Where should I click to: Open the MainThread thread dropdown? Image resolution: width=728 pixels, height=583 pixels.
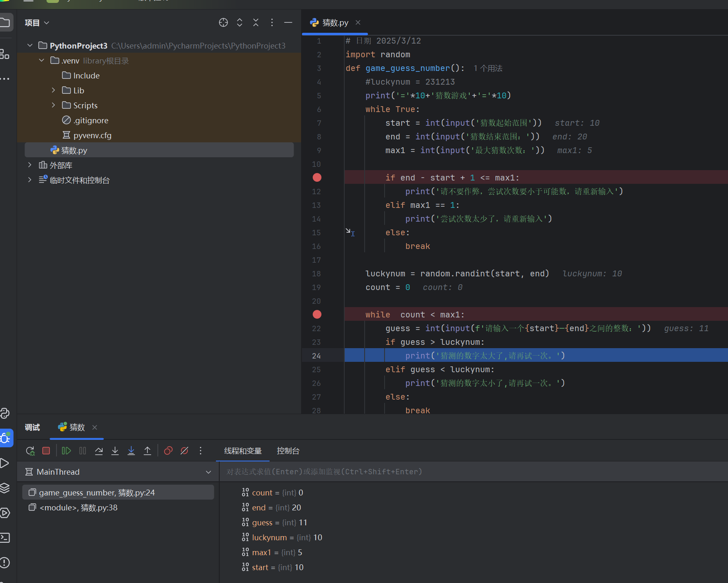208,472
